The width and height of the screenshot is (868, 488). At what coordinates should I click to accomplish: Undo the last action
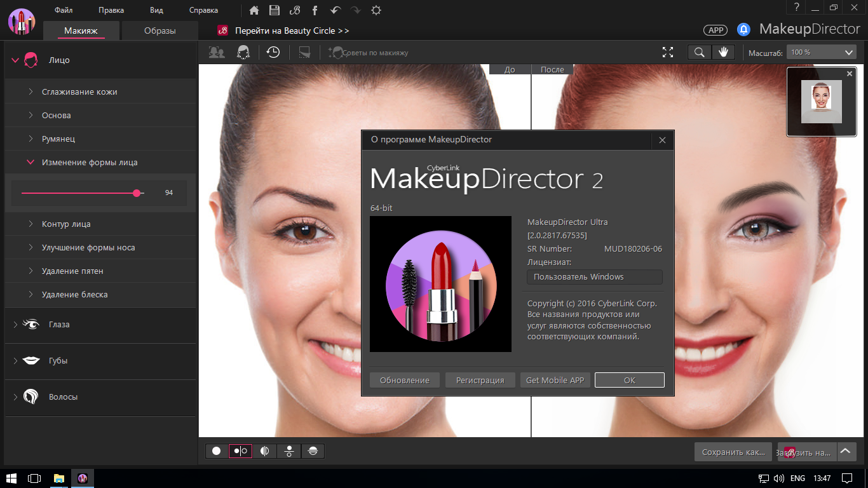[336, 10]
